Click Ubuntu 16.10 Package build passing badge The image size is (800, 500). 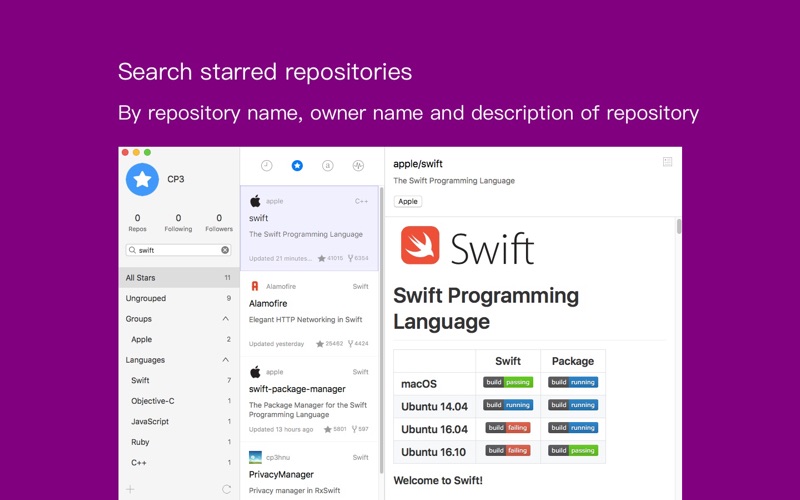(573, 451)
